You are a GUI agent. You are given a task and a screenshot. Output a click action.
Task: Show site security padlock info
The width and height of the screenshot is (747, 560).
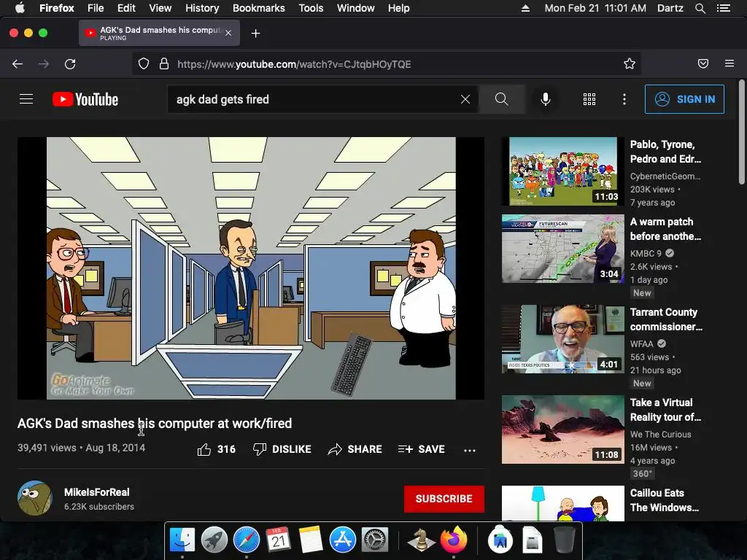coord(164,64)
